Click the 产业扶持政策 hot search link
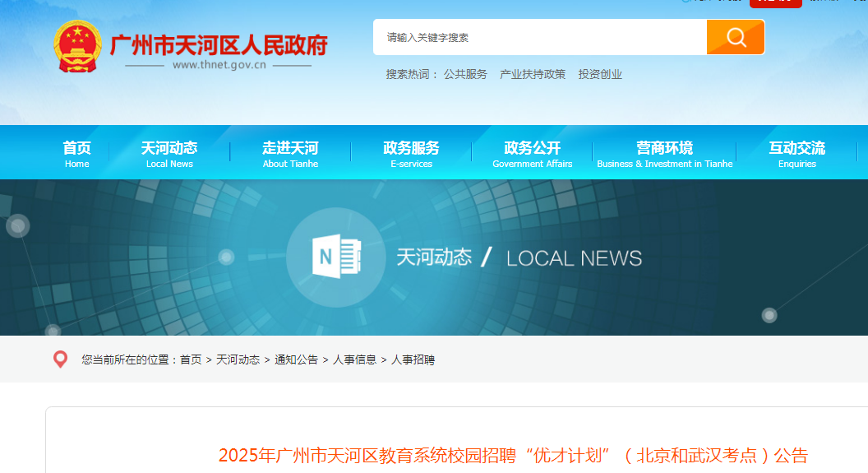 click(x=533, y=74)
